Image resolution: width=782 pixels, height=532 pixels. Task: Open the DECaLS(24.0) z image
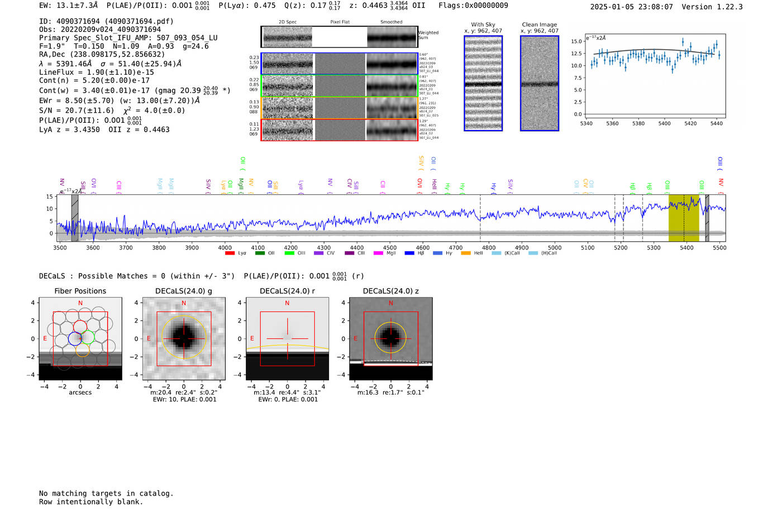coord(390,339)
